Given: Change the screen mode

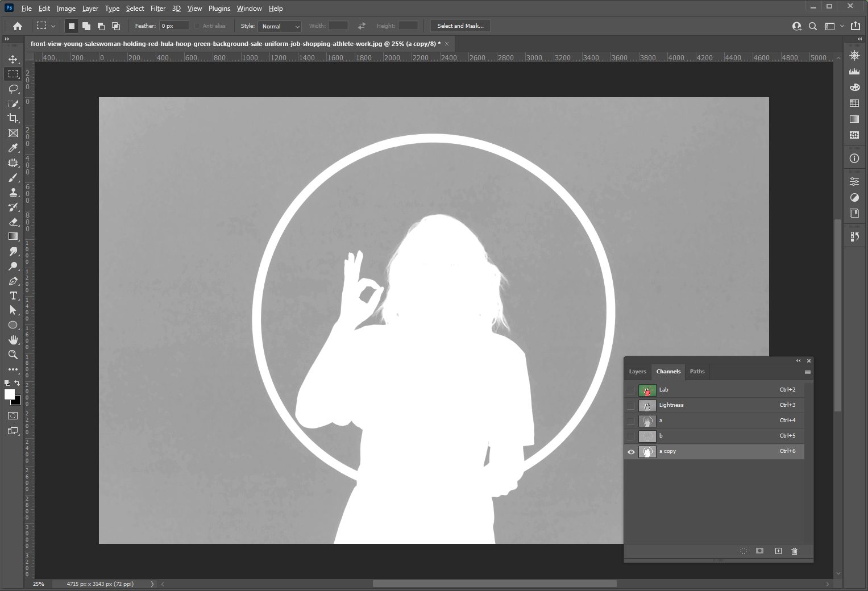Looking at the screenshot, I should click(x=13, y=431).
